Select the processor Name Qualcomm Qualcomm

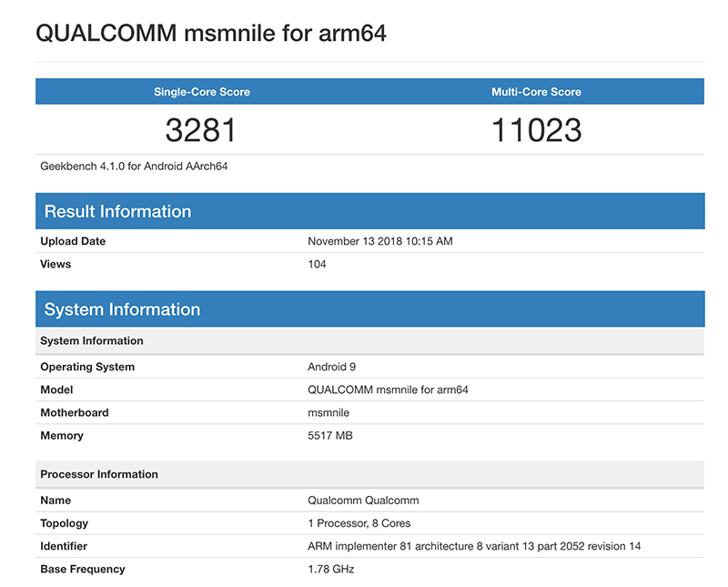pyautogui.click(x=364, y=501)
